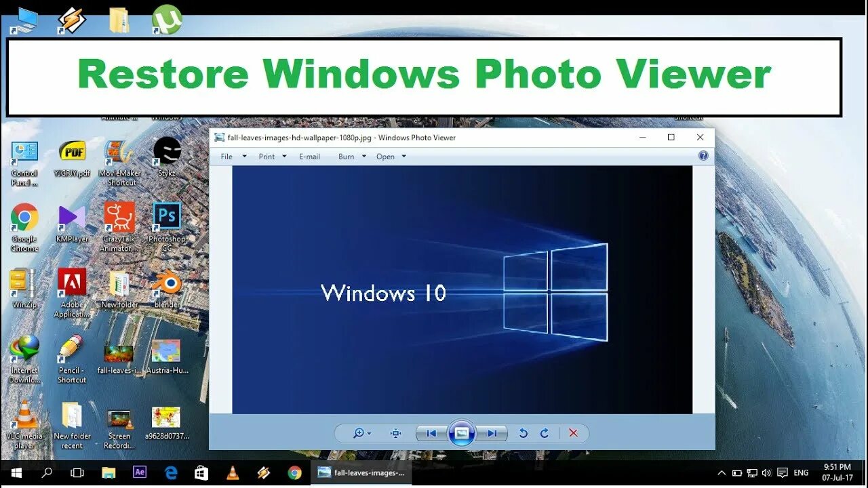The width and height of the screenshot is (868, 488).
Task: Rotate the photo clockwise
Action: pos(545,433)
